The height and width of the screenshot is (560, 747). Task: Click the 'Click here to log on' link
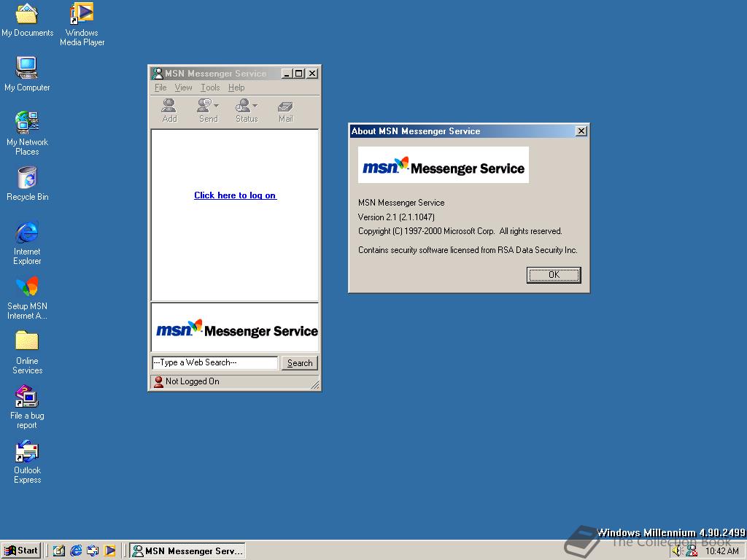(236, 195)
